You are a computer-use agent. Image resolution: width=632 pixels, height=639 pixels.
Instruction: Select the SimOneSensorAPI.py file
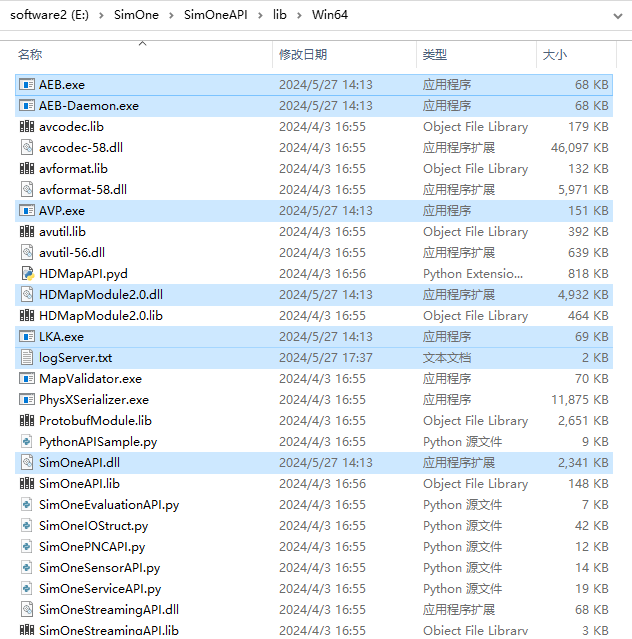click(x=99, y=568)
